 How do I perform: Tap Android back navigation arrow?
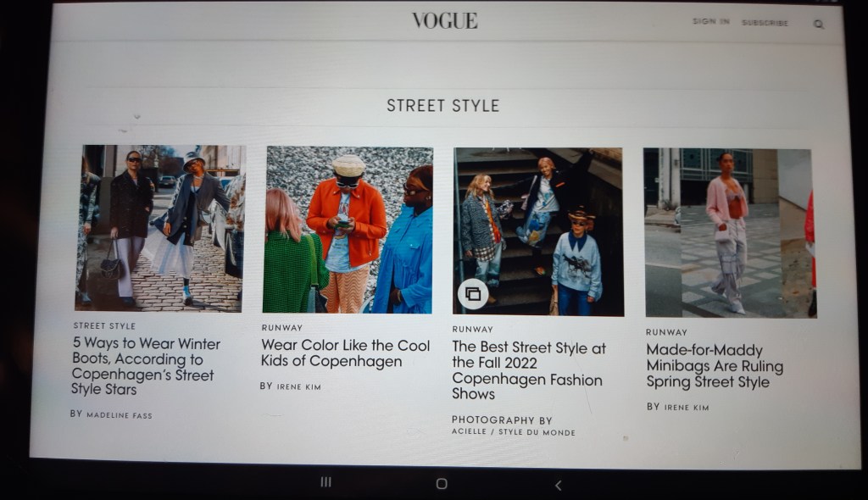(x=557, y=485)
